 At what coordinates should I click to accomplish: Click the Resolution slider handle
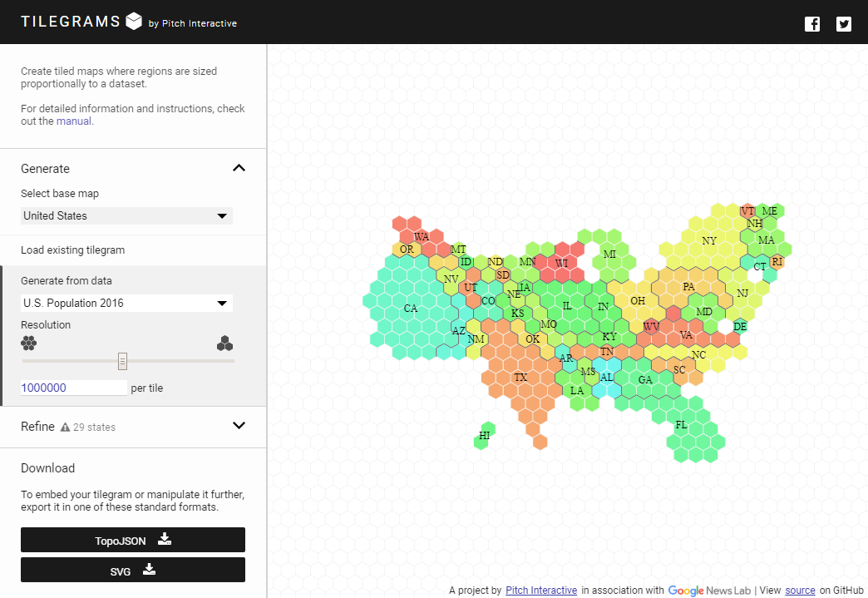click(121, 360)
